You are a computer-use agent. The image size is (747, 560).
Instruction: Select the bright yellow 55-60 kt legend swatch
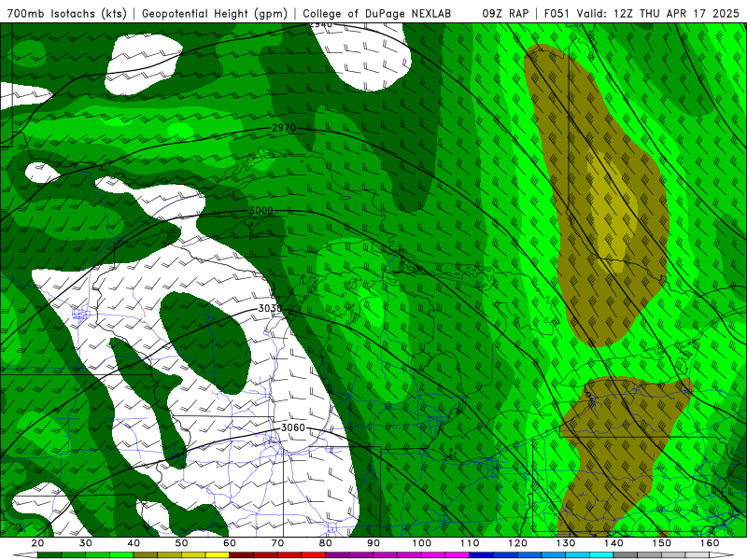pyautogui.click(x=218, y=555)
